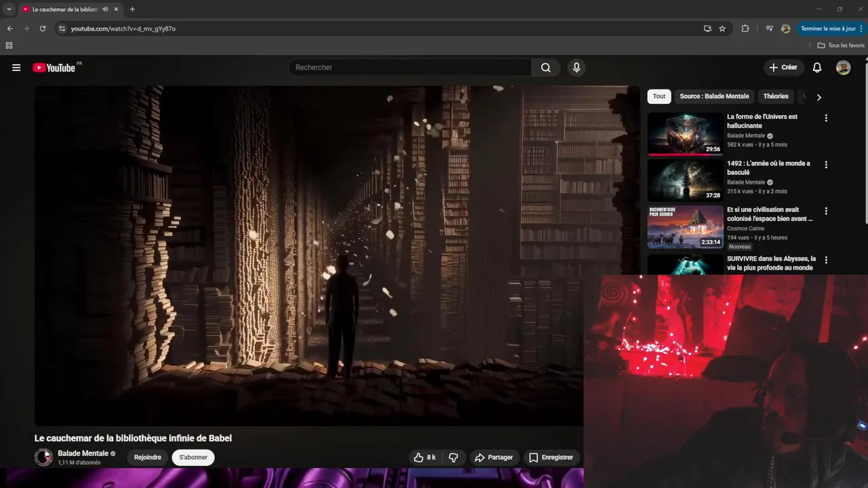Image resolution: width=868 pixels, height=488 pixels.
Task: Select the 'Source : Balade Mentale' chip
Action: [x=714, y=96]
